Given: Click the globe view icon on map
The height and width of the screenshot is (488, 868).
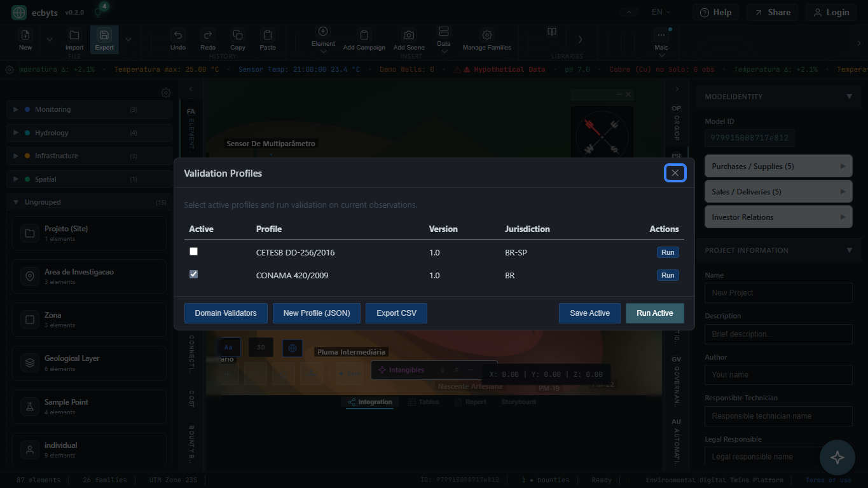Looking at the screenshot, I should point(293,348).
